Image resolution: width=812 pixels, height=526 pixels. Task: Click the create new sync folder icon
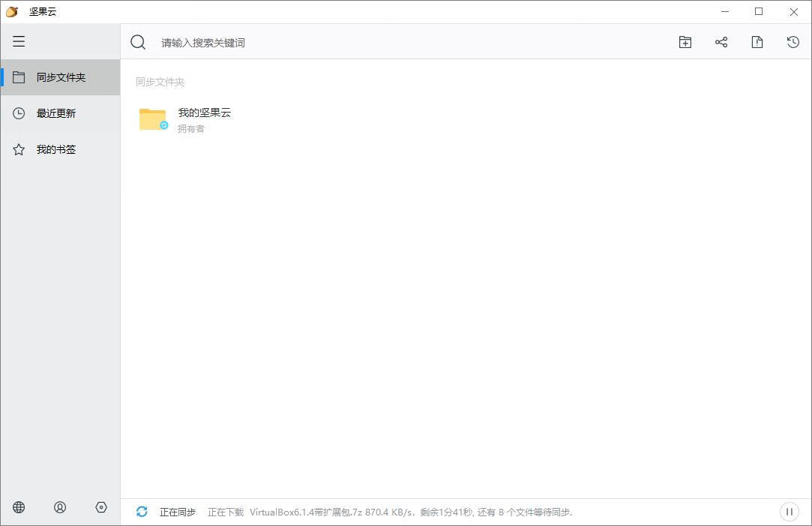tap(685, 42)
